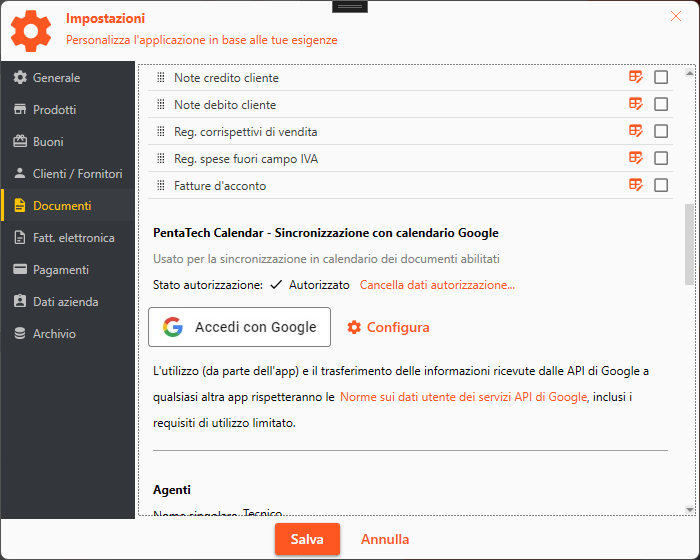The width and height of the screenshot is (700, 560).
Task: Click the edit icon for Fatture d'acconto
Action: (636, 185)
